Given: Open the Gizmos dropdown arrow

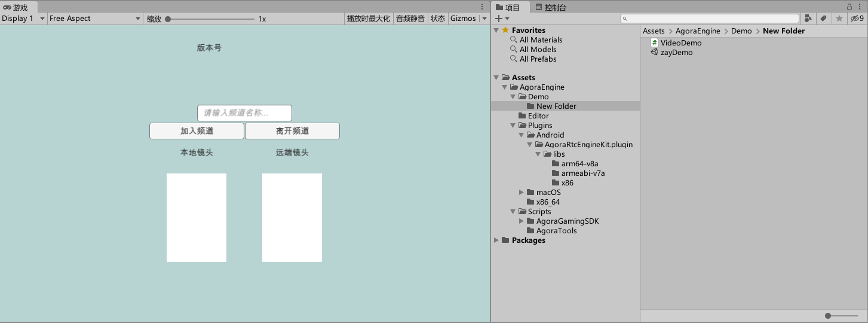Looking at the screenshot, I should (484, 19).
